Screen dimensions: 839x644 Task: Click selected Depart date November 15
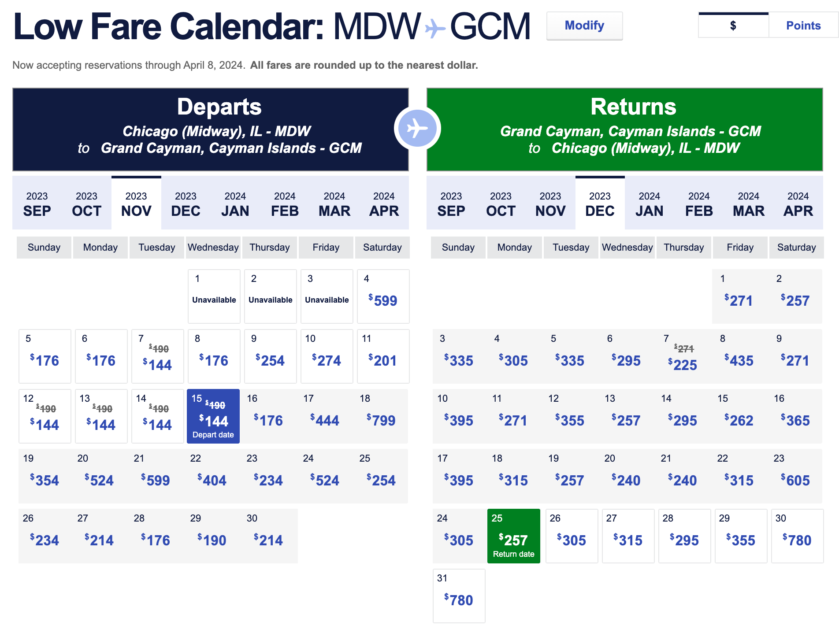[213, 417]
